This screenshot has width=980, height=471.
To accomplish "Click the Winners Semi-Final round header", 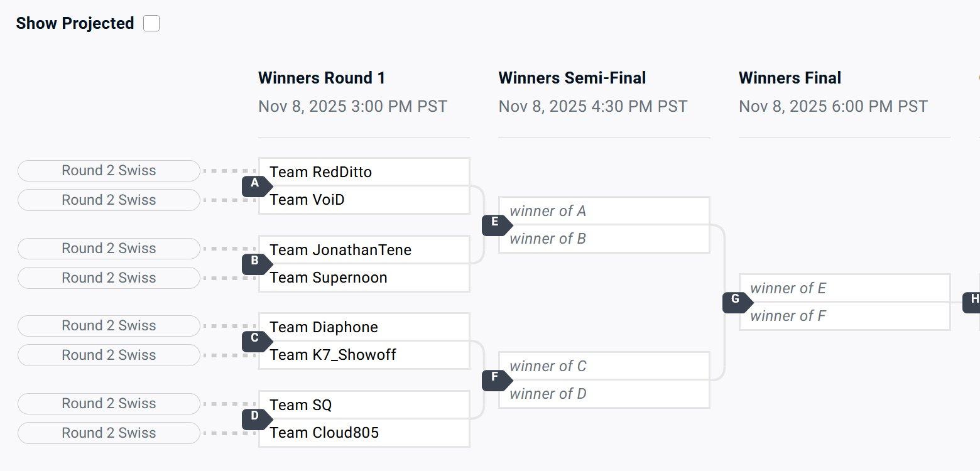I will coord(572,78).
